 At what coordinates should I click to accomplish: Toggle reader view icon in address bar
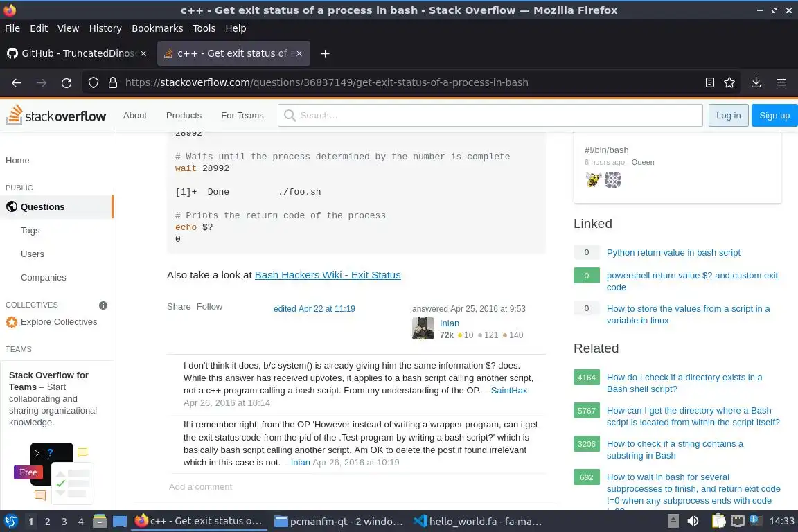click(710, 82)
